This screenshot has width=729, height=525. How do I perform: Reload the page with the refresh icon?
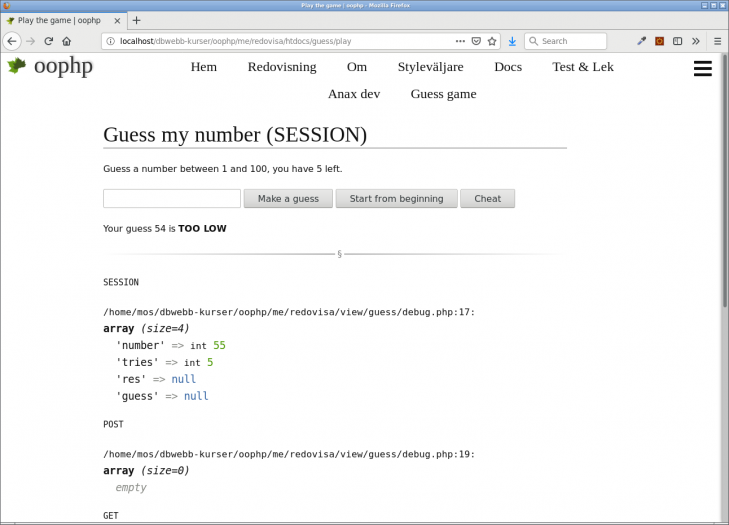tap(48, 41)
